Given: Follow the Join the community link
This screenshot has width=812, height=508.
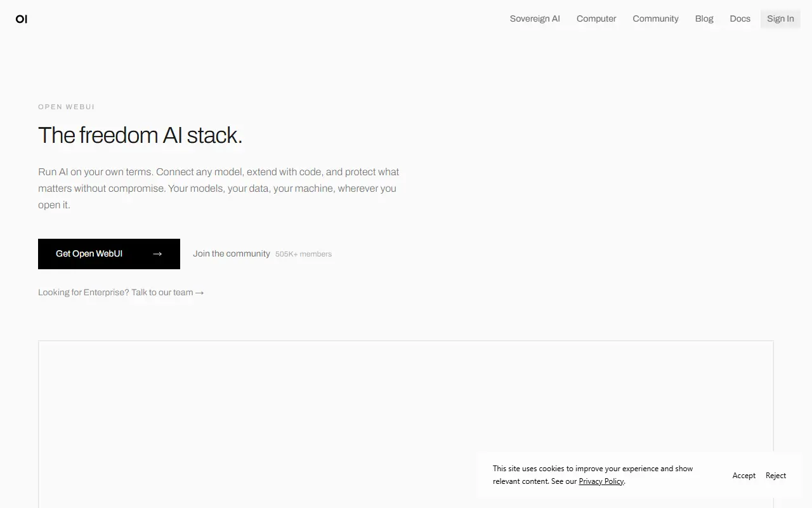Looking at the screenshot, I should coord(232,254).
